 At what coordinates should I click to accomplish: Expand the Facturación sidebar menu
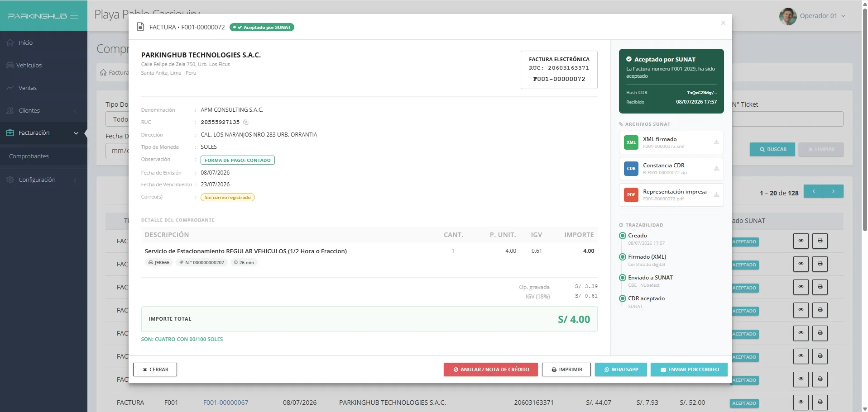(x=43, y=133)
